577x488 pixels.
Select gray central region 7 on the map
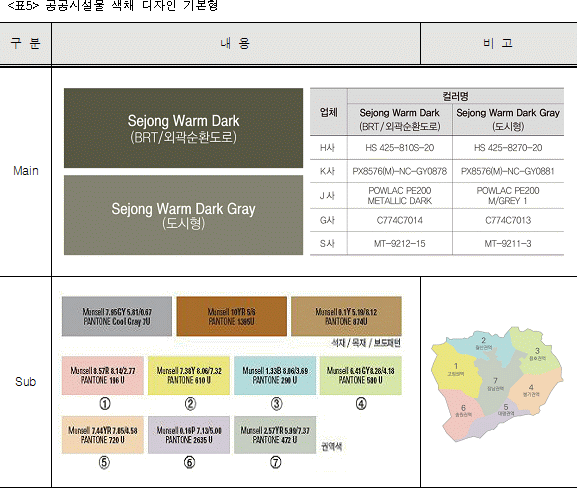(495, 383)
